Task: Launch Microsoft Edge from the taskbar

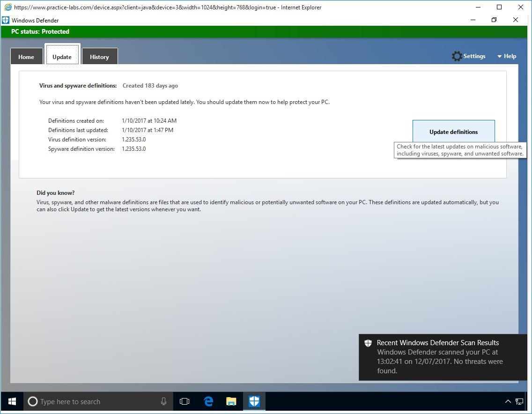Action: 208,402
